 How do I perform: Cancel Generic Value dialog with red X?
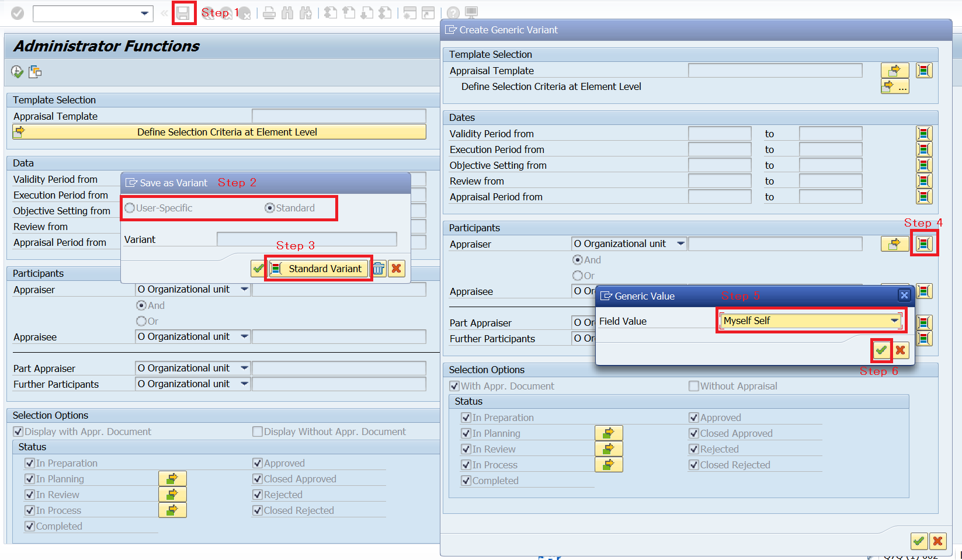901,350
